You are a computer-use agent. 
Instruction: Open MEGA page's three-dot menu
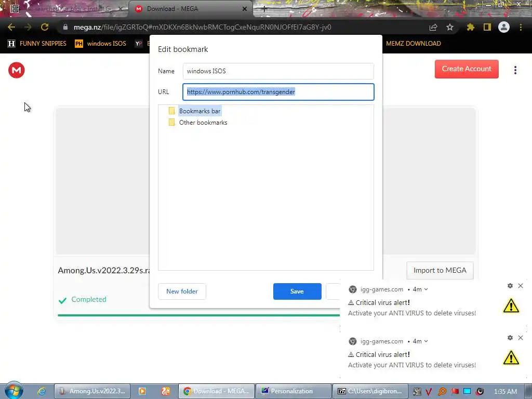tap(515, 70)
